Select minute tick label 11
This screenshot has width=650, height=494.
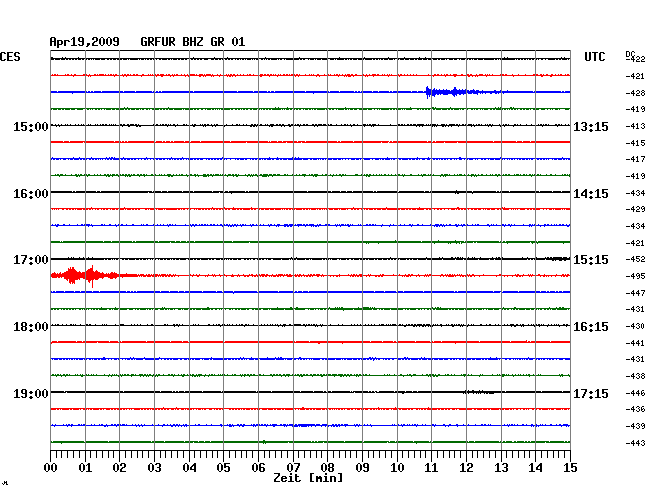[431, 468]
